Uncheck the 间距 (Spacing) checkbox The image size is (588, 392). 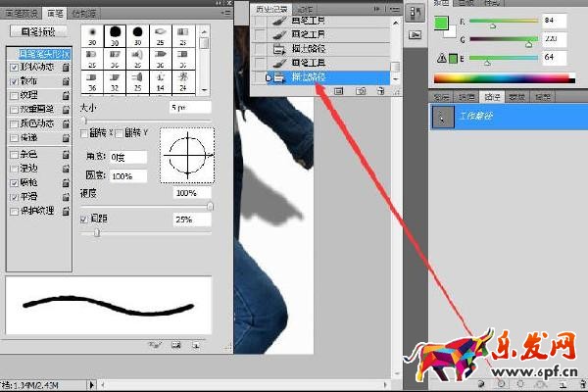coord(83,219)
